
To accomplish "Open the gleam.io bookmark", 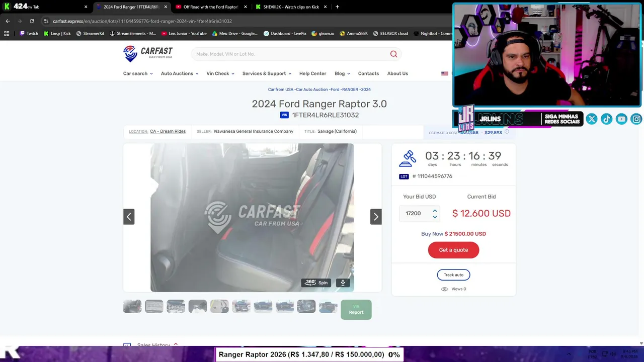I will [323, 34].
